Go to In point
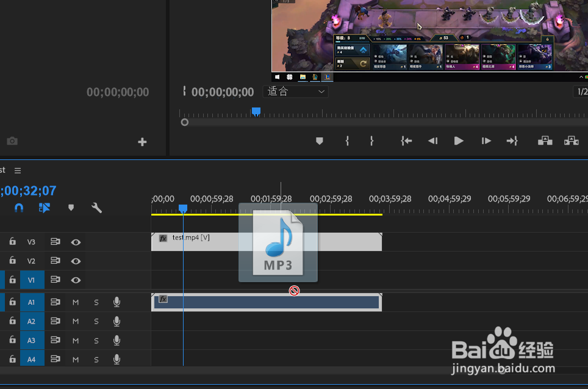This screenshot has width=588, height=389. 406,141
